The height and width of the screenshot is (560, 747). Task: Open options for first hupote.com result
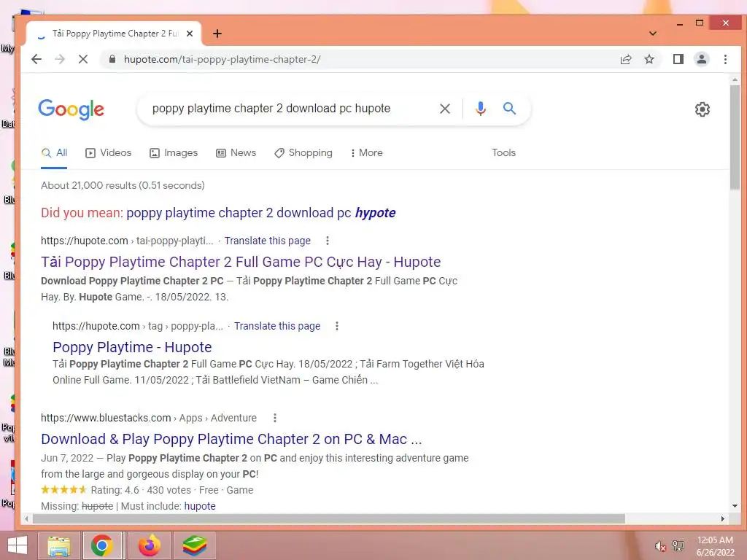click(328, 241)
